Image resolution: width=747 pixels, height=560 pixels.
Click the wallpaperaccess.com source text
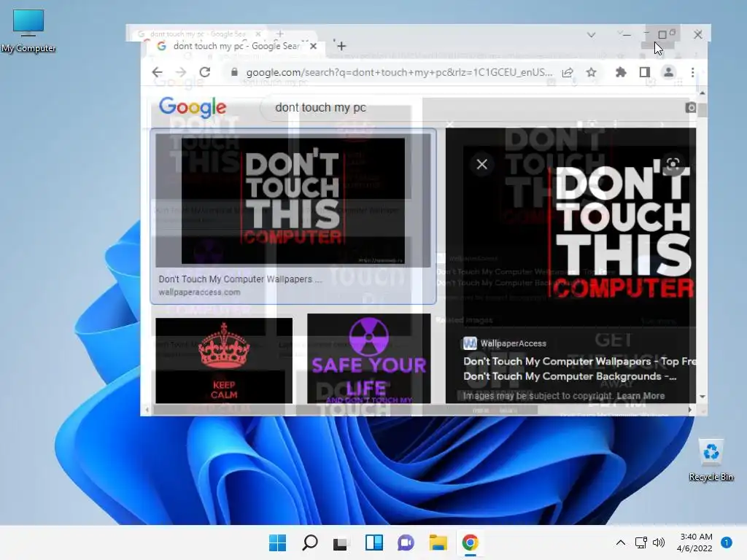[199, 292]
